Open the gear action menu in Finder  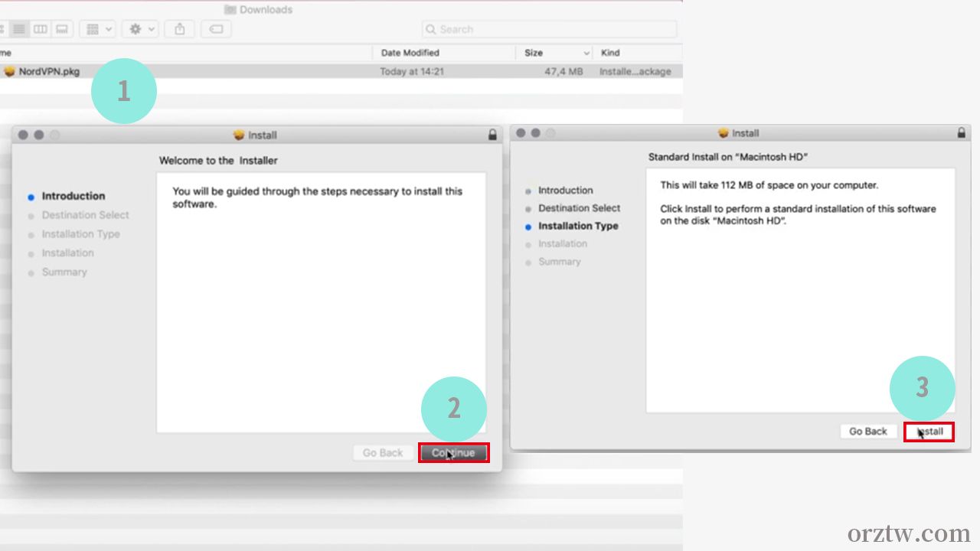click(x=142, y=29)
